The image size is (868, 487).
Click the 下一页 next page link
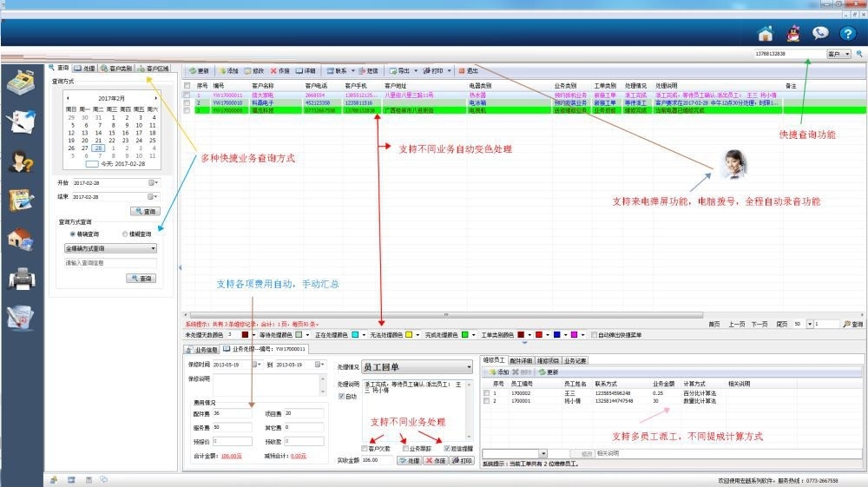759,325
